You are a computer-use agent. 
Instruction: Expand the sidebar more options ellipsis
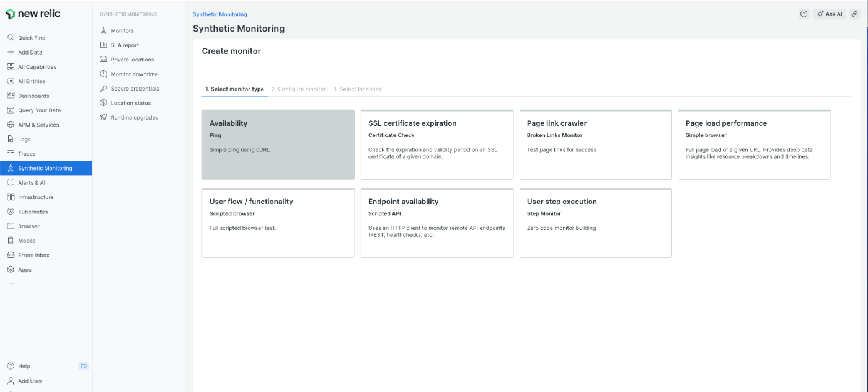coord(11,283)
